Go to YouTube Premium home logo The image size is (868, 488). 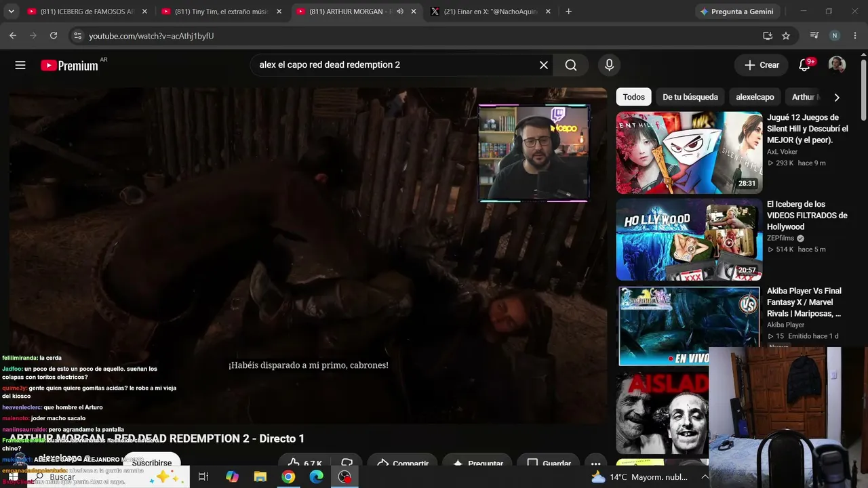tap(69, 65)
